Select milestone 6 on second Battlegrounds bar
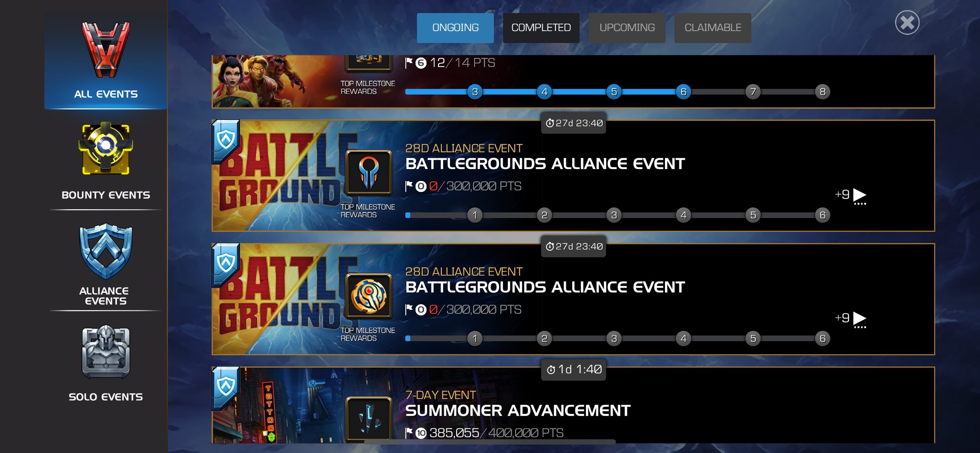The height and width of the screenshot is (453, 980). (823, 338)
